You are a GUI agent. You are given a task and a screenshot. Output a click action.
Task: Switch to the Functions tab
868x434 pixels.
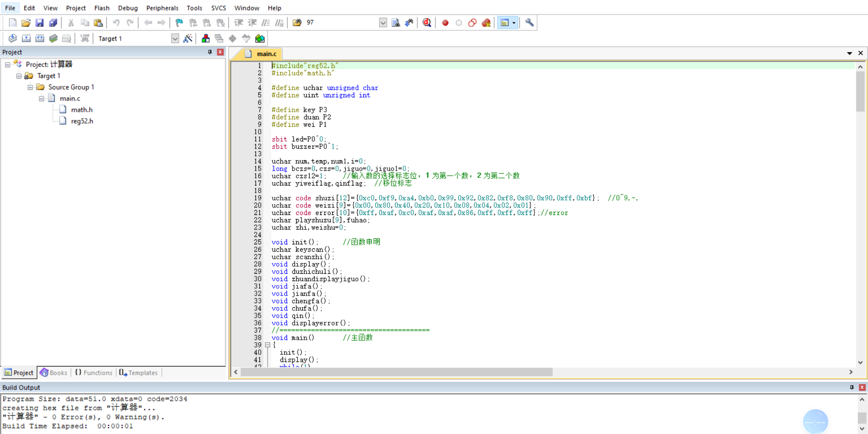pos(94,372)
